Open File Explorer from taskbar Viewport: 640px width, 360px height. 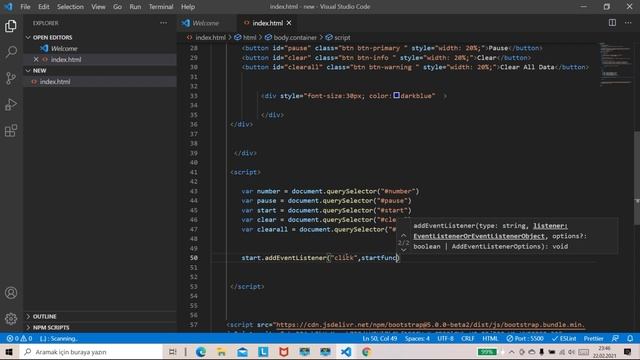point(221,352)
